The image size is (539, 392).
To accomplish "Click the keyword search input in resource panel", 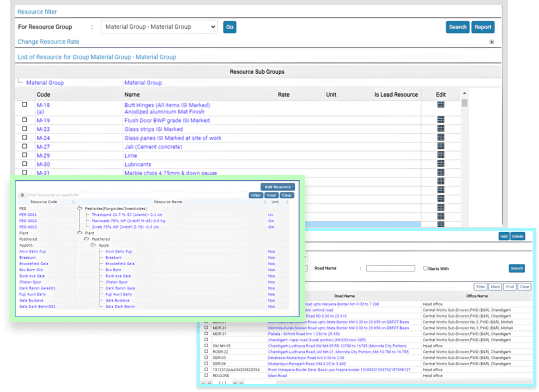I will [x=138, y=195].
